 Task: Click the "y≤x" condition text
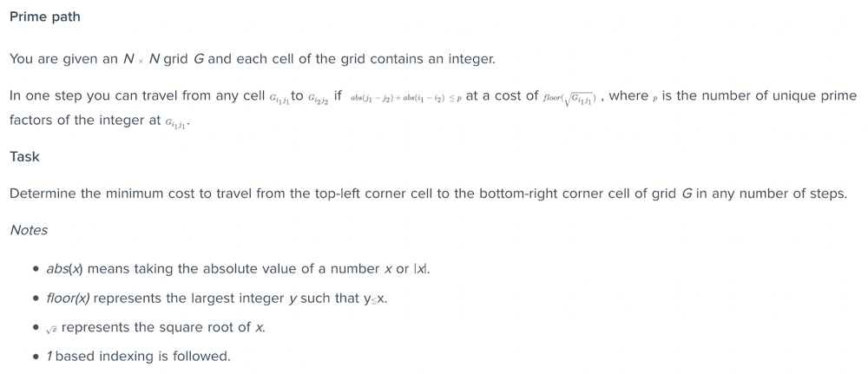[x=375, y=299]
